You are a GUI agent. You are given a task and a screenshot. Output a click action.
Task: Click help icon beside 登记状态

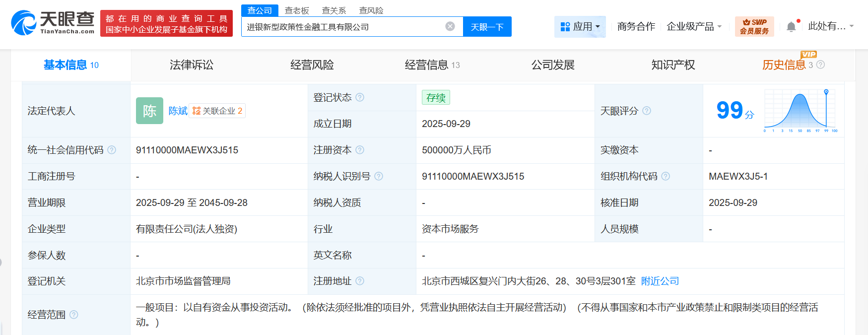[360, 97]
